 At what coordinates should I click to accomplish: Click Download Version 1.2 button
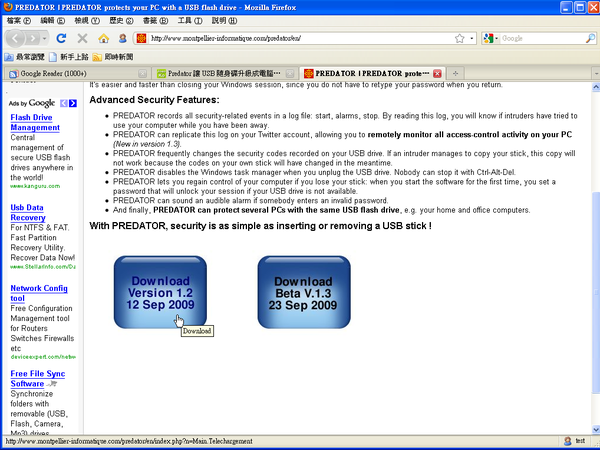point(160,292)
